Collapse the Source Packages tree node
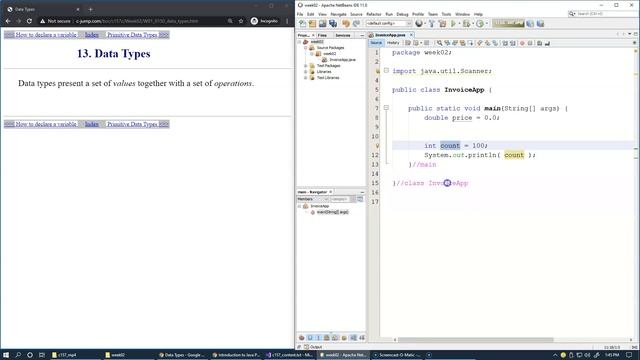Screen dimensions: 640x360 point(305,48)
